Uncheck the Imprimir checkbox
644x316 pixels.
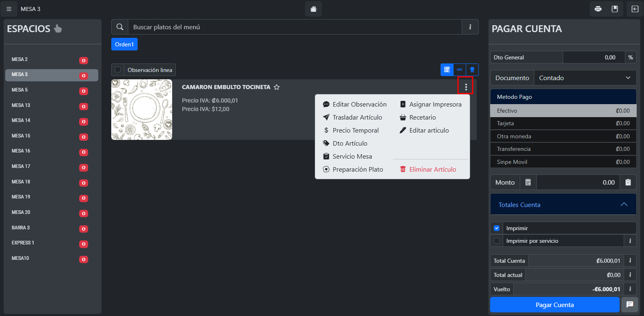click(x=496, y=228)
